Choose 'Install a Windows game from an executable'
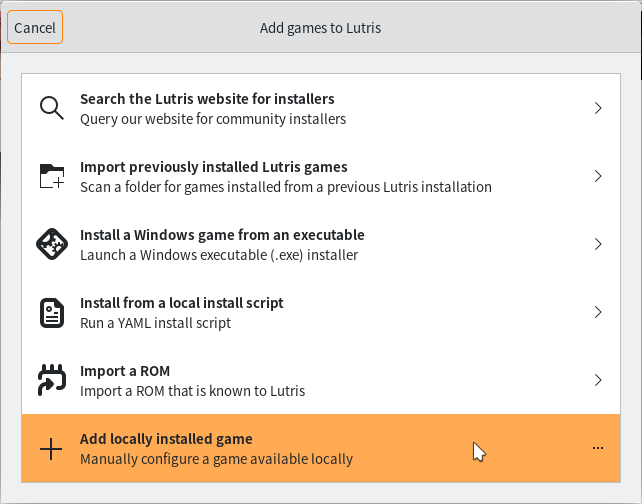 222,235
